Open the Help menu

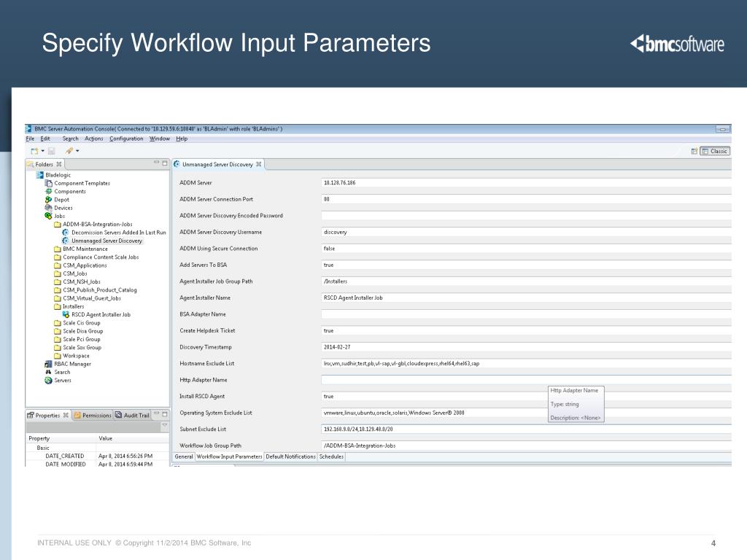182,139
